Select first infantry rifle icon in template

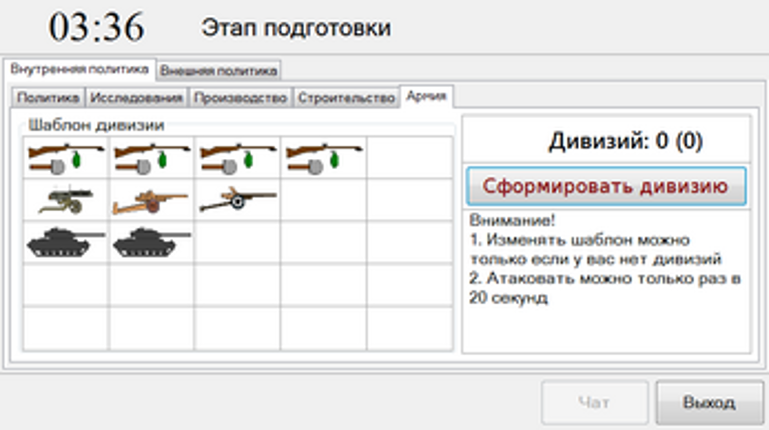(66, 158)
